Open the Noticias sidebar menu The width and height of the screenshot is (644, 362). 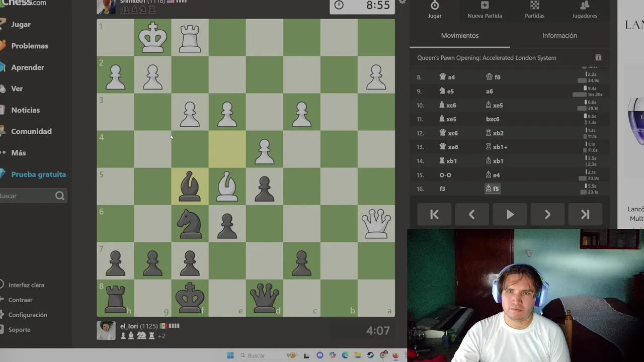pyautogui.click(x=25, y=110)
